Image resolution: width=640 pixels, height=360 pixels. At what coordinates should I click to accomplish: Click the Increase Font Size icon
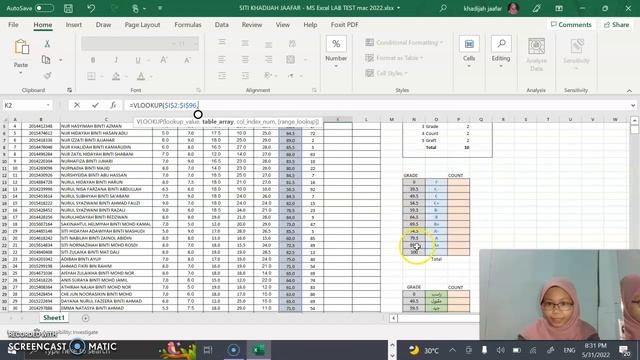click(x=164, y=60)
